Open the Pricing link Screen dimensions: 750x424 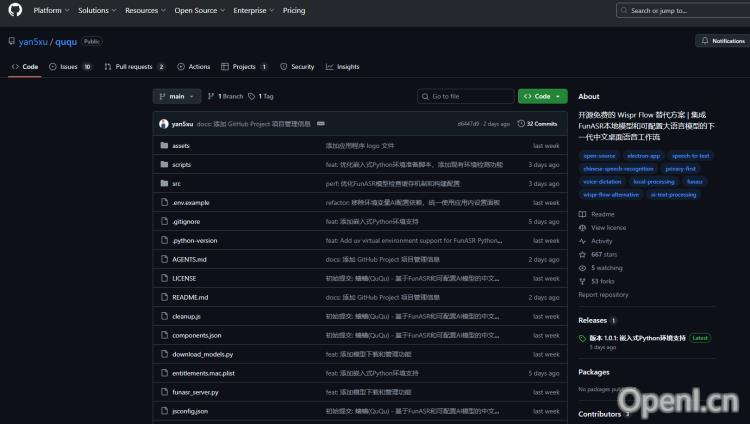(x=294, y=10)
